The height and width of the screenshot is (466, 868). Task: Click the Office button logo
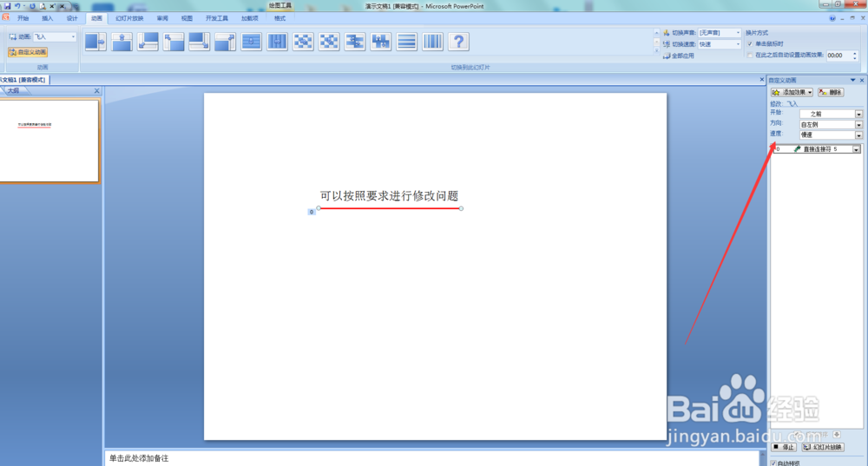[5, 17]
